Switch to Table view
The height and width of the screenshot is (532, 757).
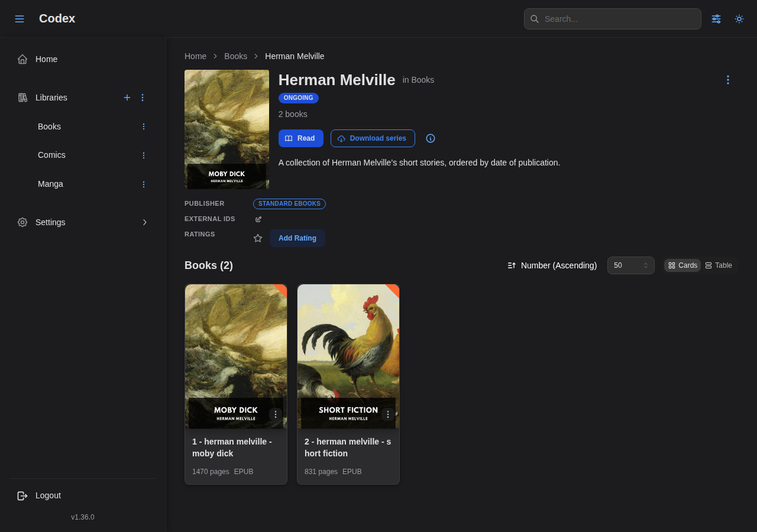pos(719,265)
